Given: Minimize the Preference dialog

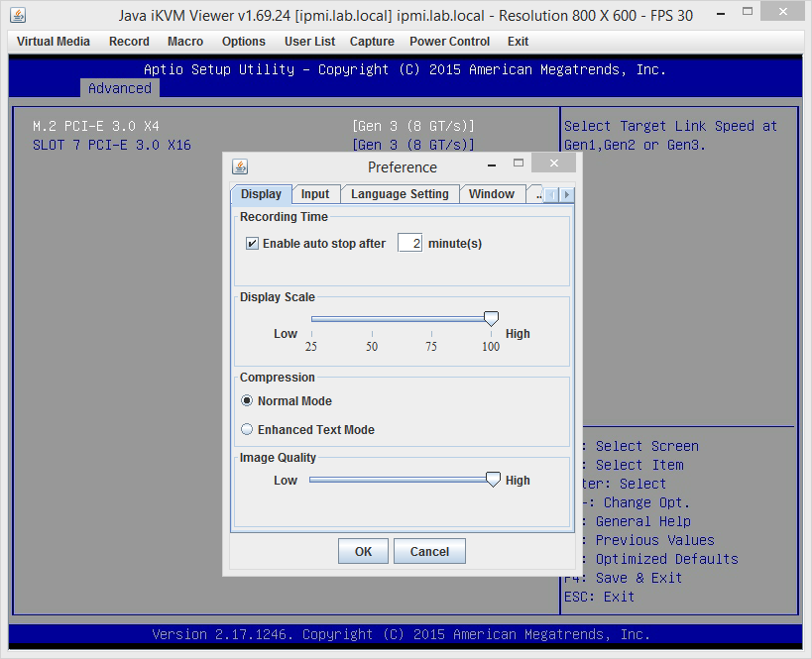Looking at the screenshot, I should (492, 165).
